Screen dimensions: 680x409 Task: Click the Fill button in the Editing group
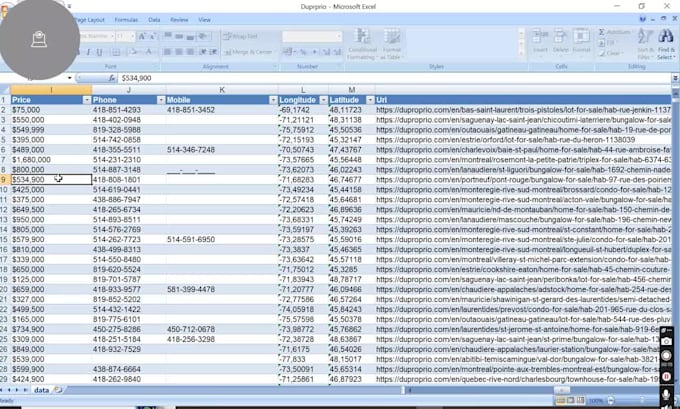click(606, 43)
